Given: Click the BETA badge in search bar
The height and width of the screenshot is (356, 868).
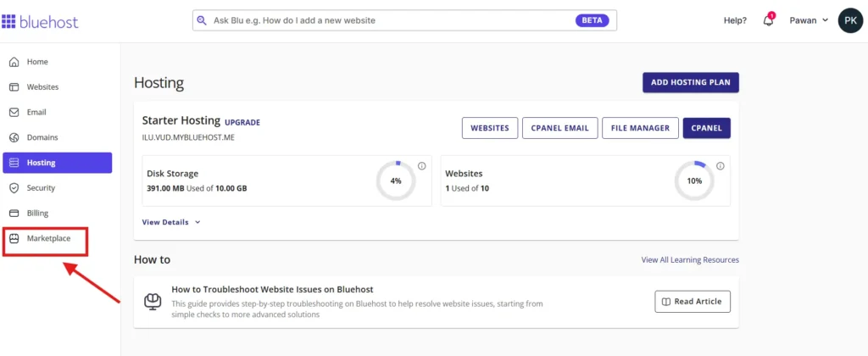Looking at the screenshot, I should pyautogui.click(x=592, y=20).
